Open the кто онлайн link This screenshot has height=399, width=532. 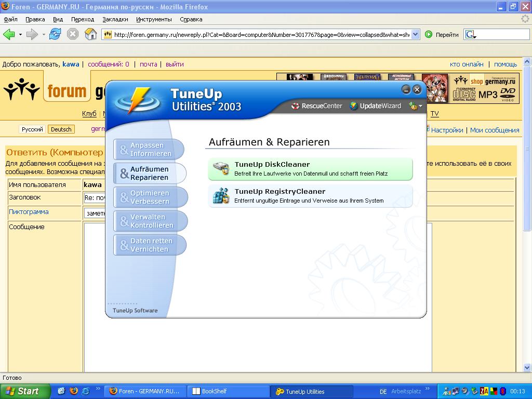[x=467, y=64]
